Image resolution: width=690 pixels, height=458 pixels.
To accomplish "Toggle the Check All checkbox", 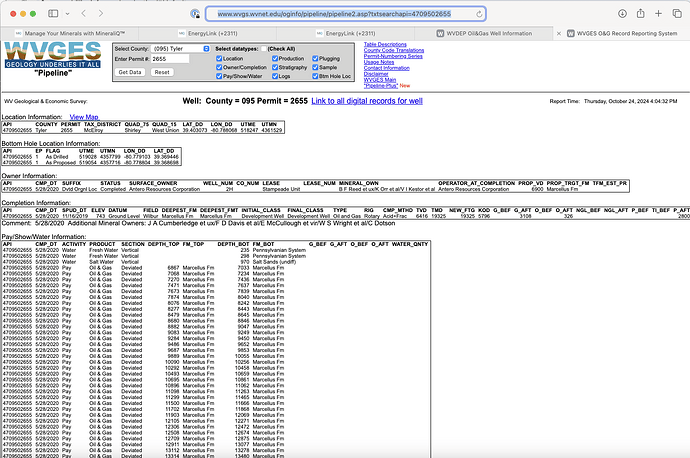I will coord(264,49).
